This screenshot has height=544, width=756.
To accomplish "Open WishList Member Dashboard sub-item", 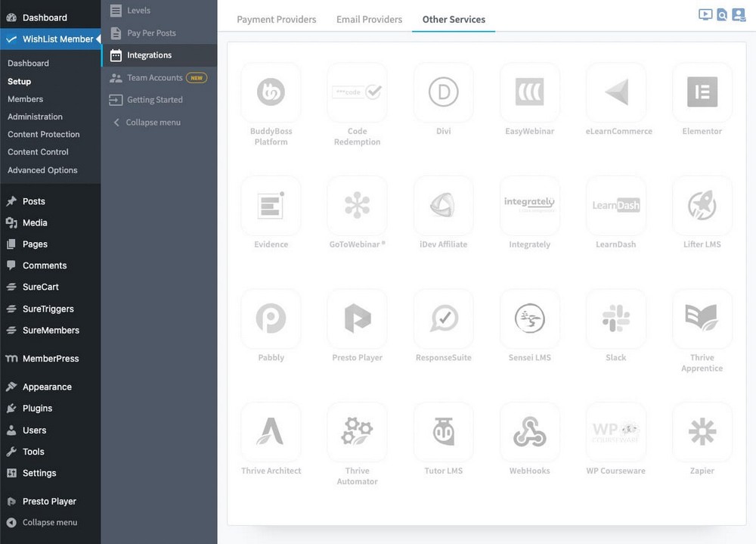I will (x=28, y=64).
